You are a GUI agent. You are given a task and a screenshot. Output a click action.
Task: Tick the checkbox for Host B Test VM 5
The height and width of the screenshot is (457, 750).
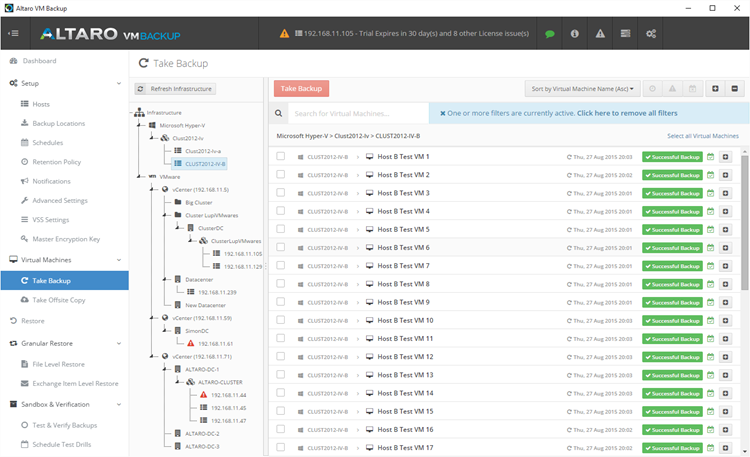point(281,230)
